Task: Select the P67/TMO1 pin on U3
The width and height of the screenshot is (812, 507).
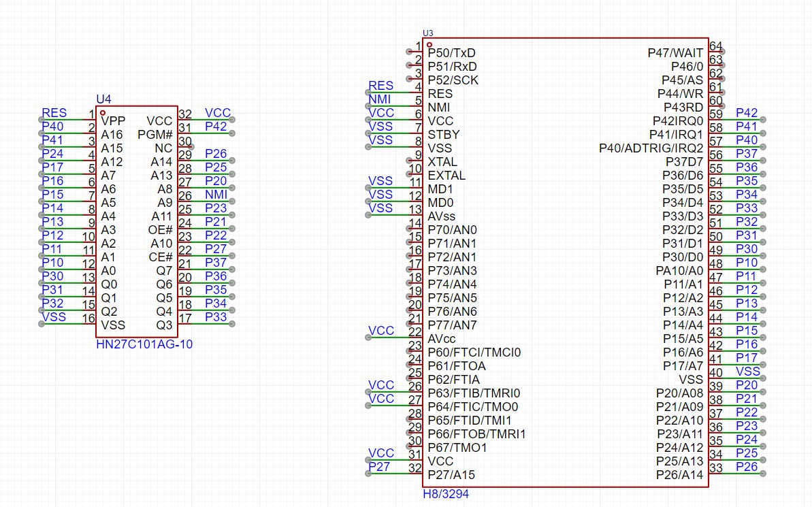Action: pyautogui.click(x=457, y=448)
